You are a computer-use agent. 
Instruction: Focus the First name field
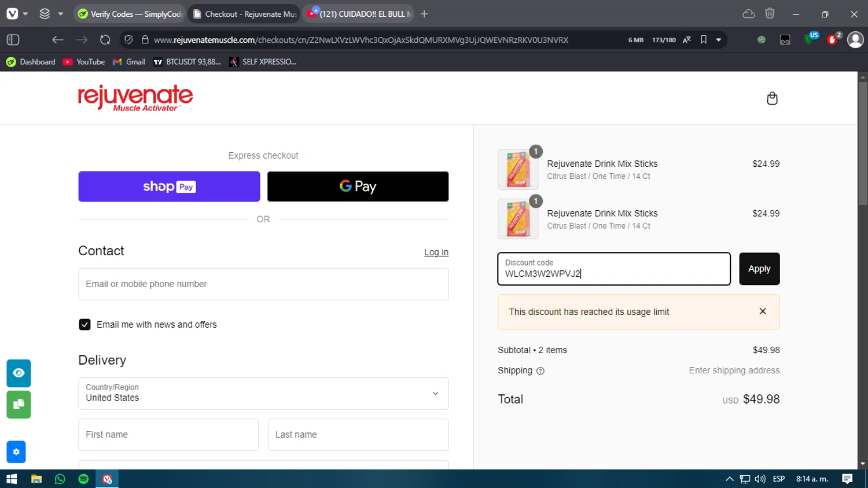pos(168,435)
